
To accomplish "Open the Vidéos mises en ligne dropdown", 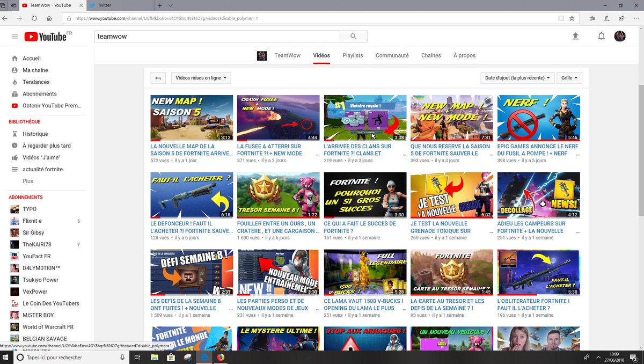I will point(201,78).
